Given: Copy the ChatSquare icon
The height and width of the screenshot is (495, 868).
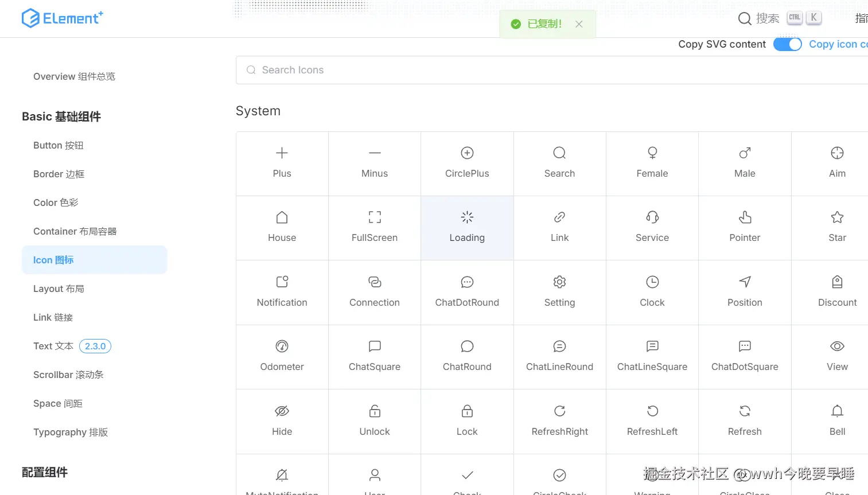Looking at the screenshot, I should pyautogui.click(x=375, y=357).
